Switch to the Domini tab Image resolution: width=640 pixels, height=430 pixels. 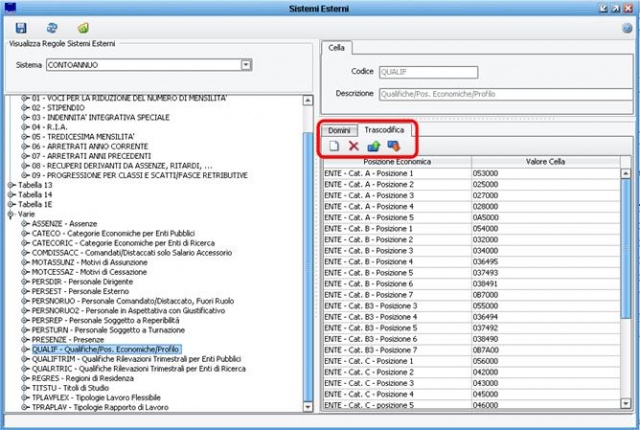tap(339, 130)
